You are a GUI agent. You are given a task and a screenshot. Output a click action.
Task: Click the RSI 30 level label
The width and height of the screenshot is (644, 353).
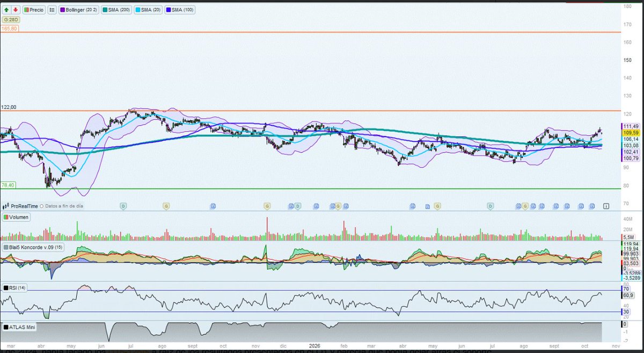click(x=625, y=312)
